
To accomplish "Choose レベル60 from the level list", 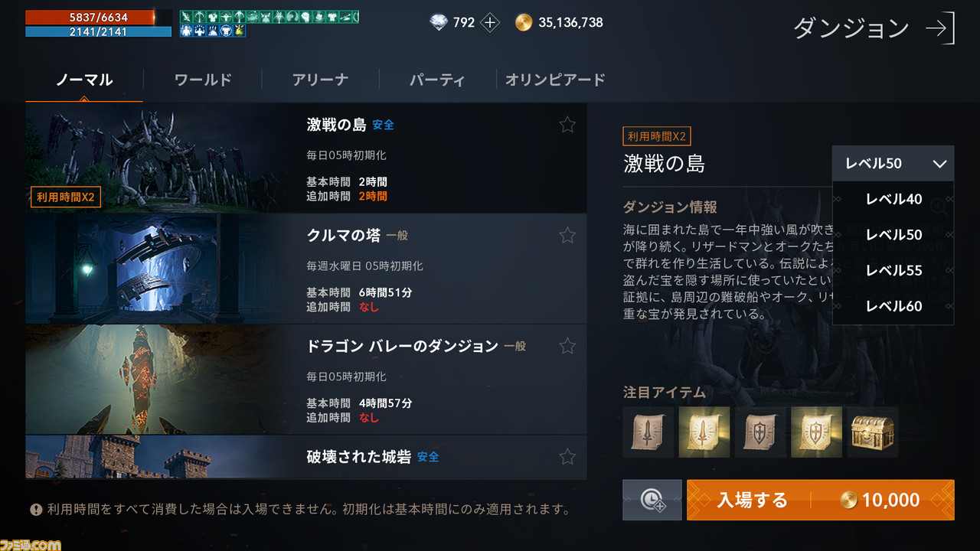I will pyautogui.click(x=893, y=306).
